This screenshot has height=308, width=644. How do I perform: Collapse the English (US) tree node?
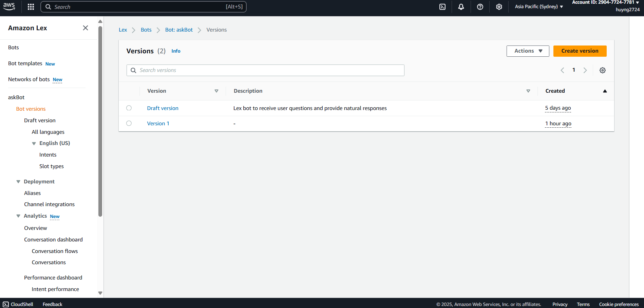[34, 143]
